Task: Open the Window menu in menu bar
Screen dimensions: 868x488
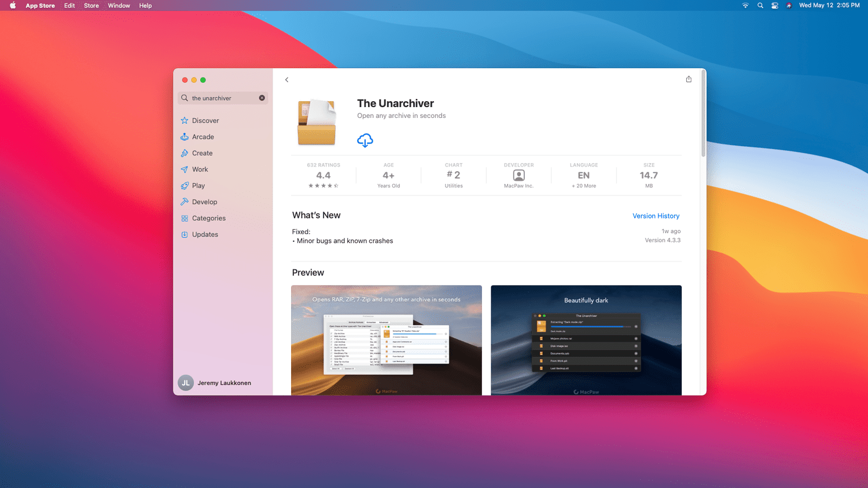Action: [119, 6]
